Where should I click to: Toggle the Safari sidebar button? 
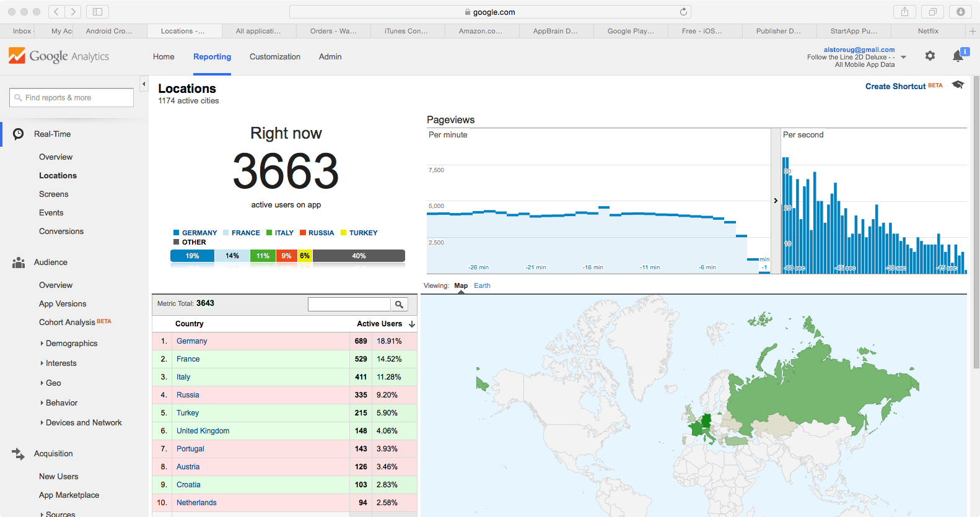97,12
